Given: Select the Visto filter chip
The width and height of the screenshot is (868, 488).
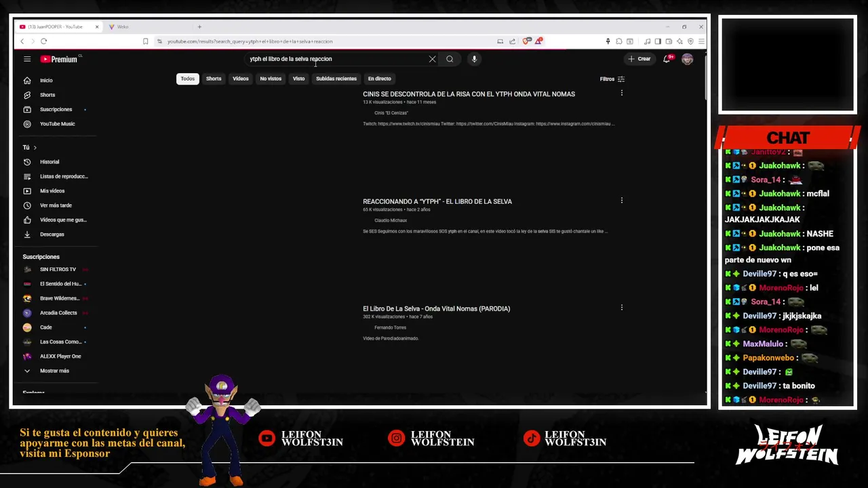Looking at the screenshot, I should point(298,79).
